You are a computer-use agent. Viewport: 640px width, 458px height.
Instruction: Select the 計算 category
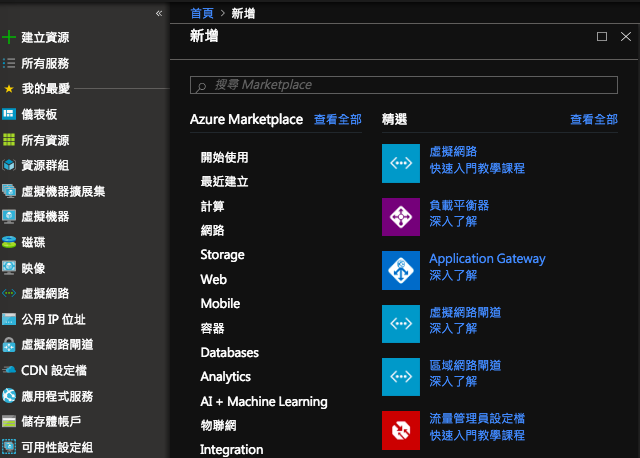click(x=212, y=206)
